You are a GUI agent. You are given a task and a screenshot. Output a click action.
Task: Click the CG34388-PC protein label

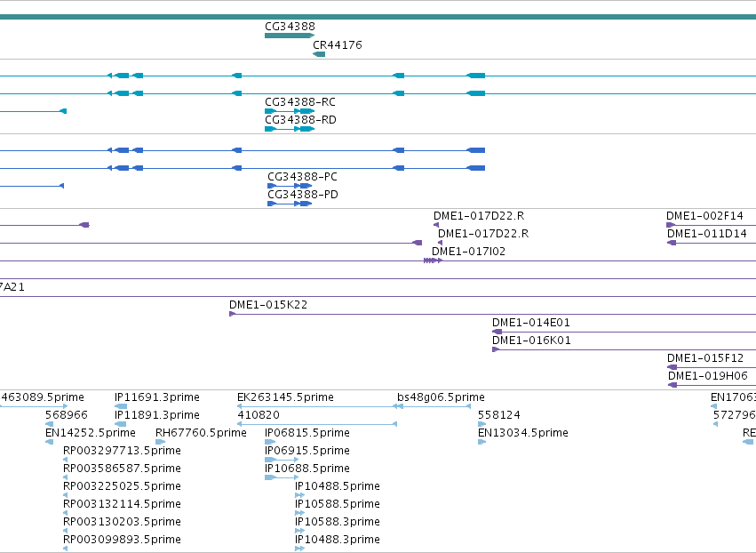click(302, 177)
